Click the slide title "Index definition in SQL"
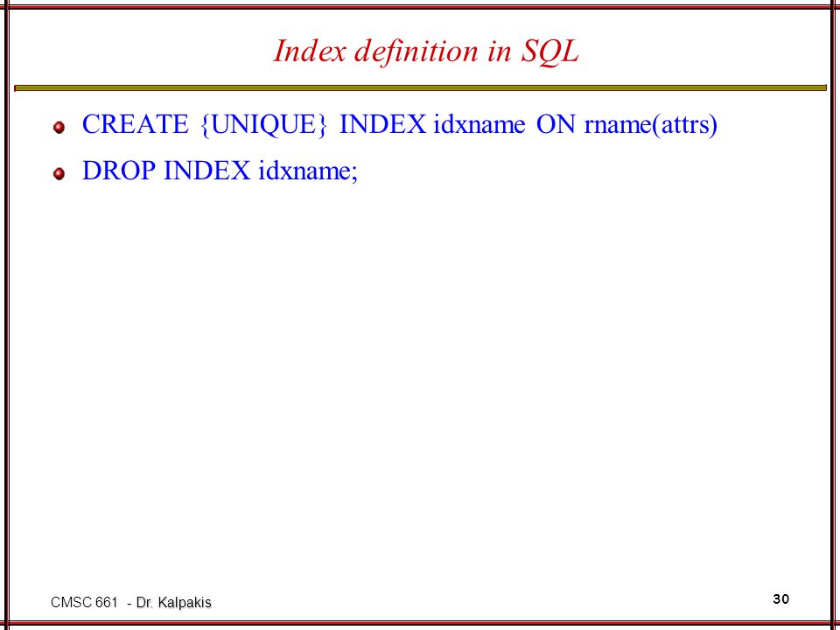The height and width of the screenshot is (630, 840). 426,52
